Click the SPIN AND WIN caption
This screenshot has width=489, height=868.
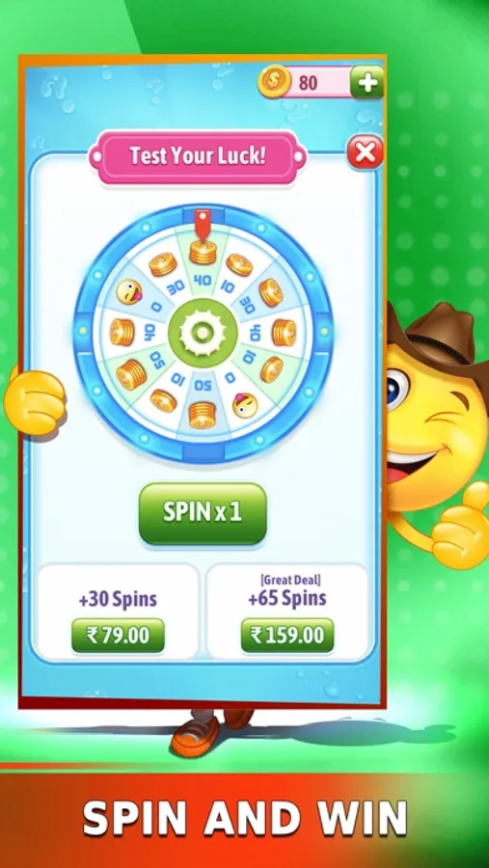pyautogui.click(x=245, y=818)
